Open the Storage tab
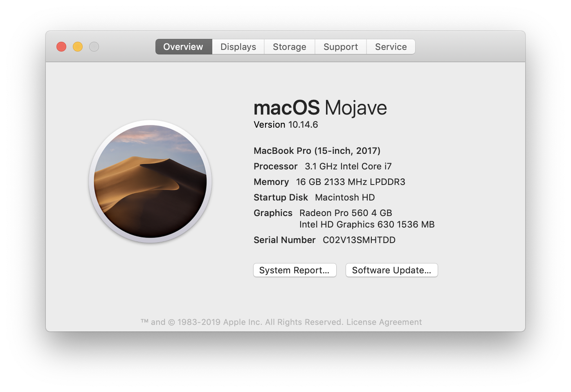 (290, 47)
